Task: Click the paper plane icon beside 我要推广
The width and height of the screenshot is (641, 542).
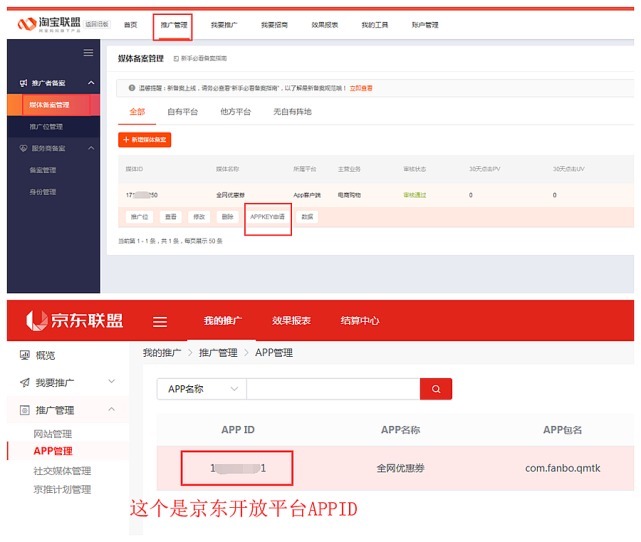Action: coord(25,383)
